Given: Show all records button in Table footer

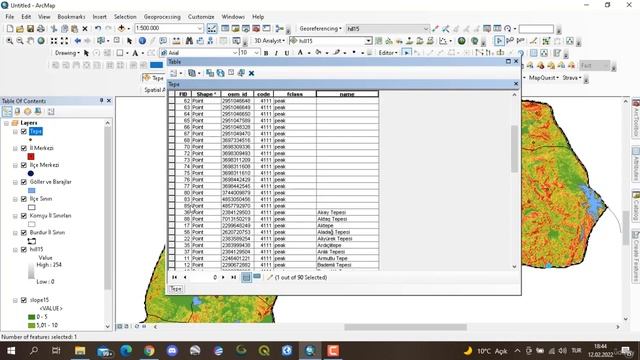Looking at the screenshot, I should pos(246,277).
